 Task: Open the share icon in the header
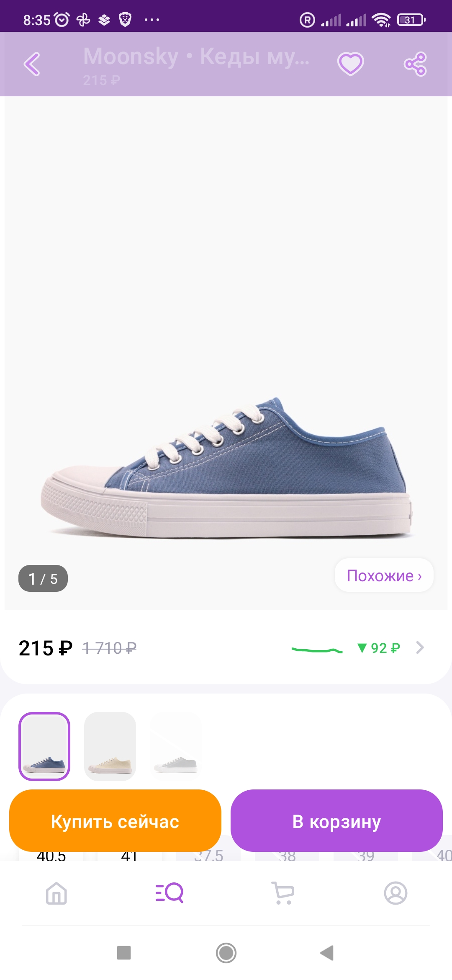pyautogui.click(x=415, y=64)
